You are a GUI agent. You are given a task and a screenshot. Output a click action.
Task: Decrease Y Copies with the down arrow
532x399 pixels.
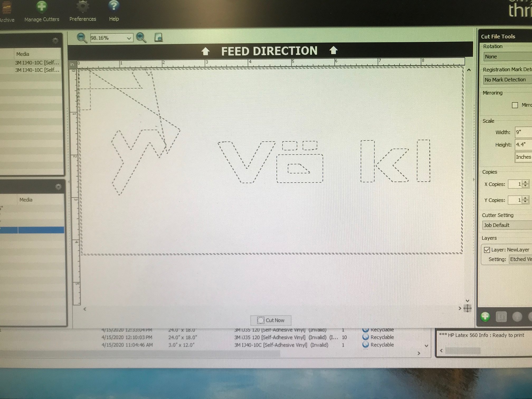[525, 202]
